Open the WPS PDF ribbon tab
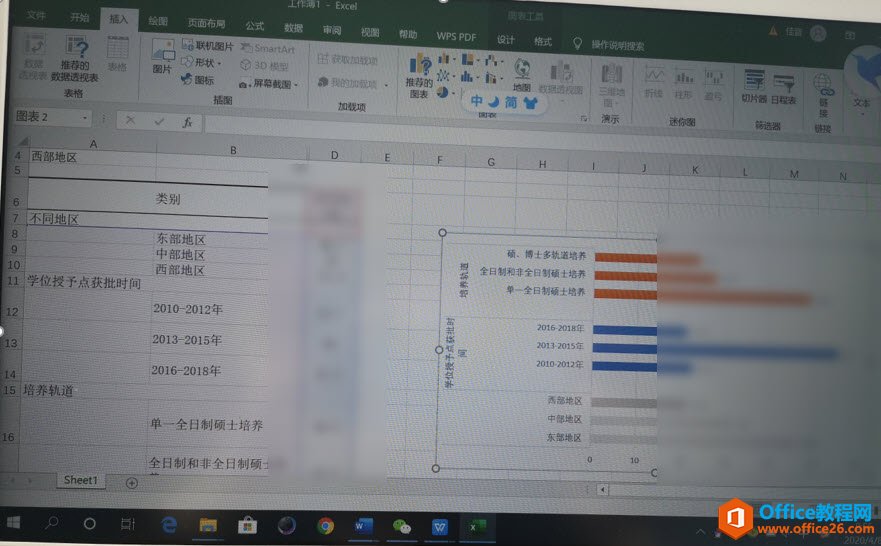The height and width of the screenshot is (546, 881). click(x=456, y=37)
